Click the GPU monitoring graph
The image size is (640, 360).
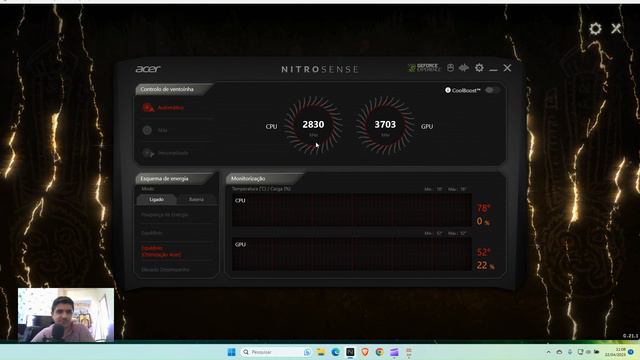(351, 254)
